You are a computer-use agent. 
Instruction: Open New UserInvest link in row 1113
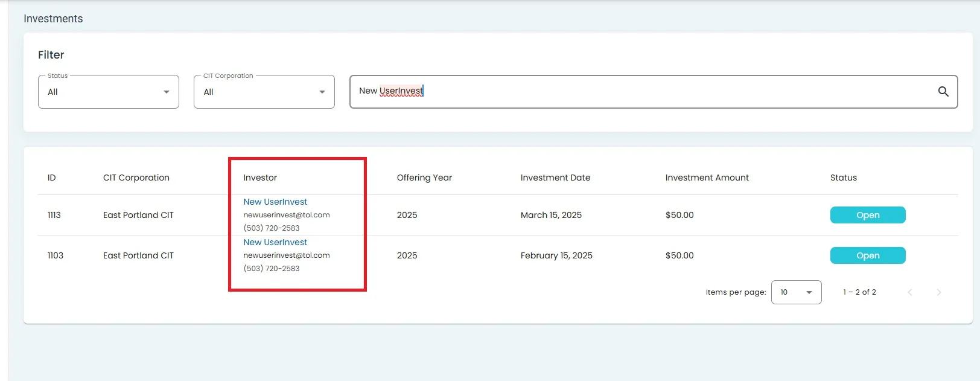[x=275, y=202]
